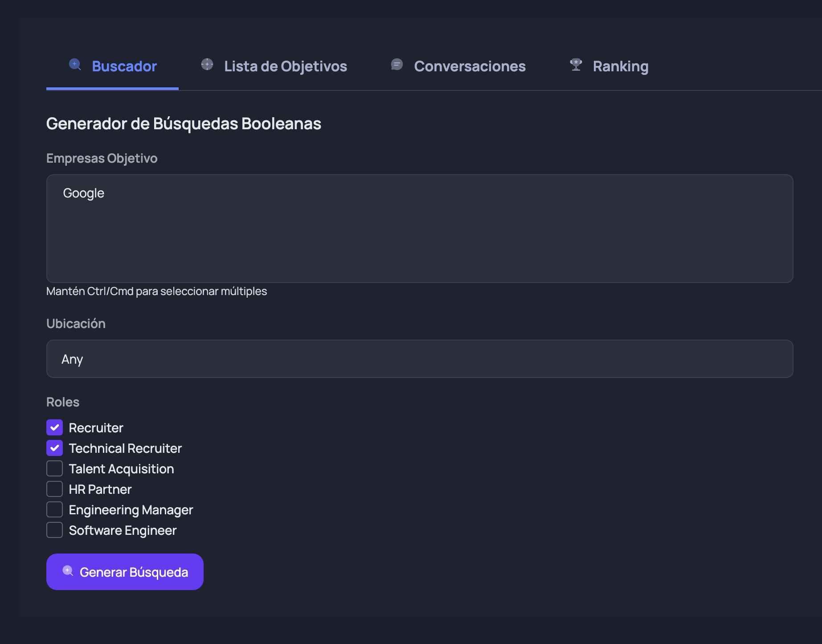Click the target icon beside Lista de Objetivos
Screen dimensions: 822x644
207,65
